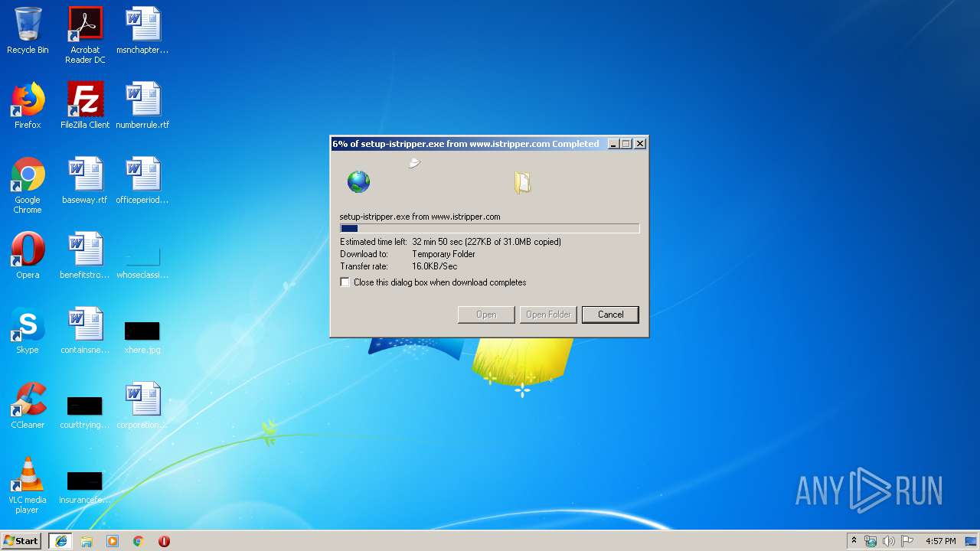Cancel the setup-istripper.exe download

610,315
